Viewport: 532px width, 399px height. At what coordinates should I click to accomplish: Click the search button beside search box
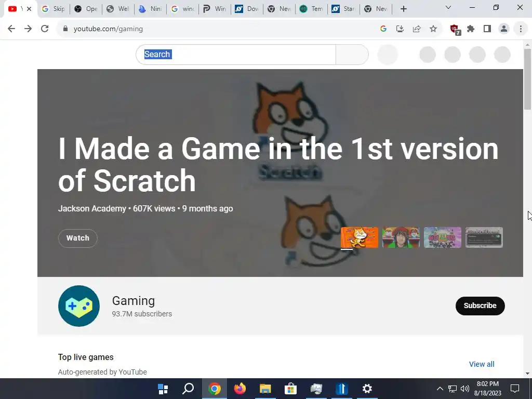pyautogui.click(x=352, y=54)
